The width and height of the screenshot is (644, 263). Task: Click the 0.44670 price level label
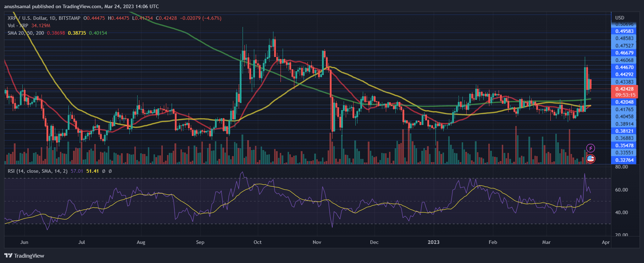[624, 67]
